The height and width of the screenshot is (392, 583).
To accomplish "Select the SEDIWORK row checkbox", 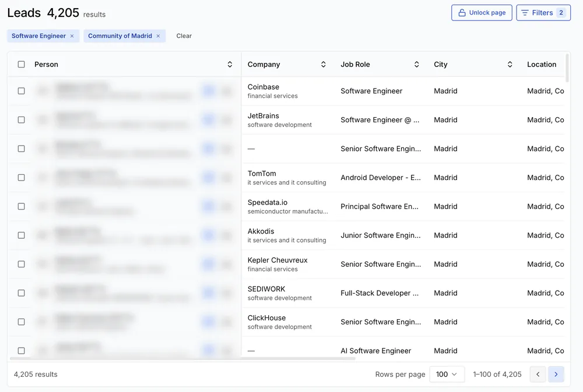I will click(21, 293).
